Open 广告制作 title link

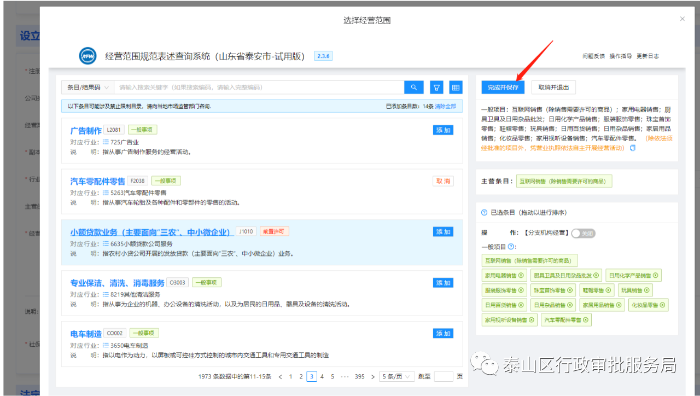point(86,130)
